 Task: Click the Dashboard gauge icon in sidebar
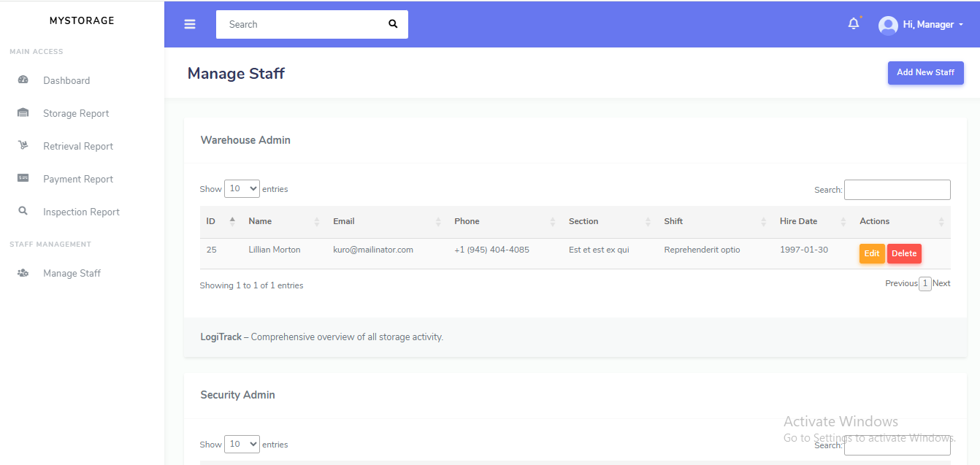23,80
